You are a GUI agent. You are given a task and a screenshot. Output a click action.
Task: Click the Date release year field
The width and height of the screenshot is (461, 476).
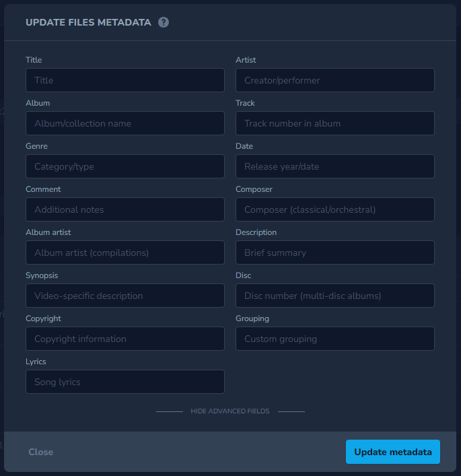click(334, 166)
